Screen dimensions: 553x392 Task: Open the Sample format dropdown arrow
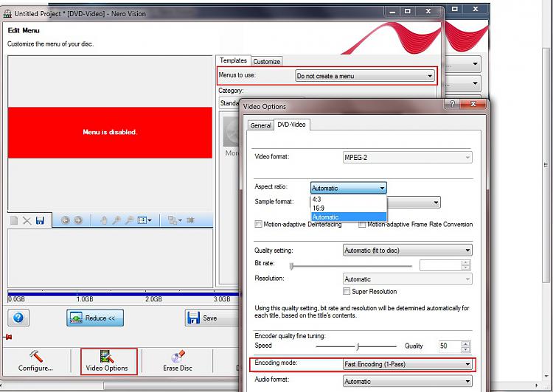[436, 203]
